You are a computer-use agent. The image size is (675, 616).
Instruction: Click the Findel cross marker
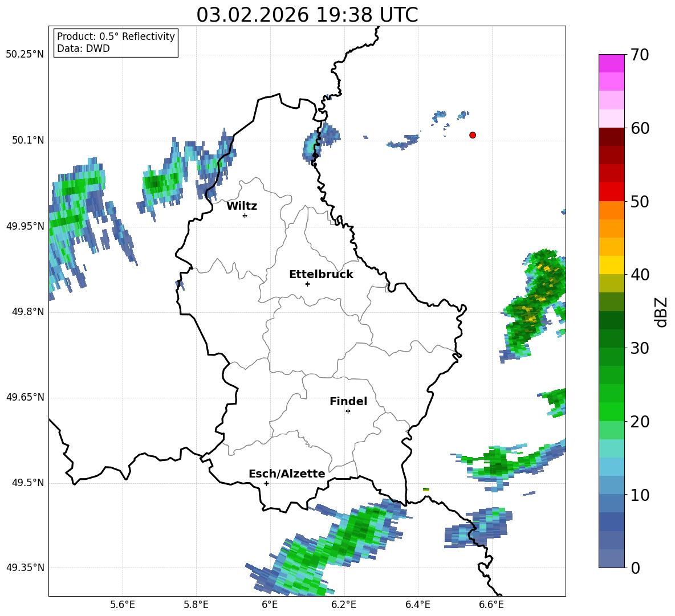coord(348,411)
